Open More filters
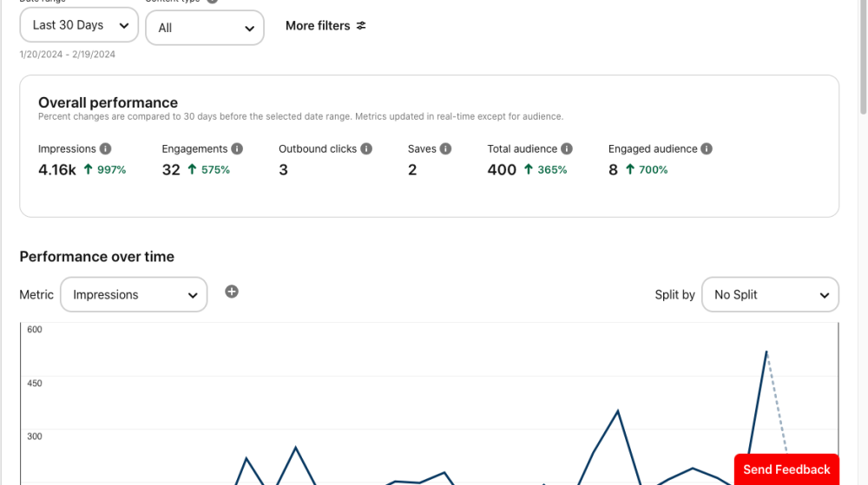The image size is (868, 485). tap(318, 26)
